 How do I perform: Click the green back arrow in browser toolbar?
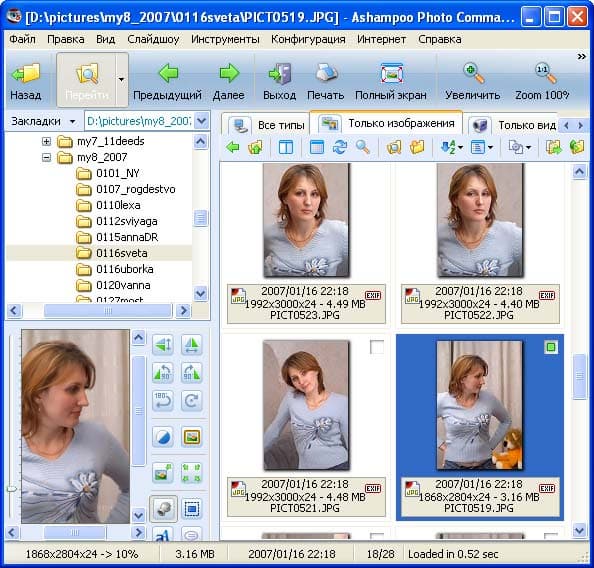click(x=233, y=147)
